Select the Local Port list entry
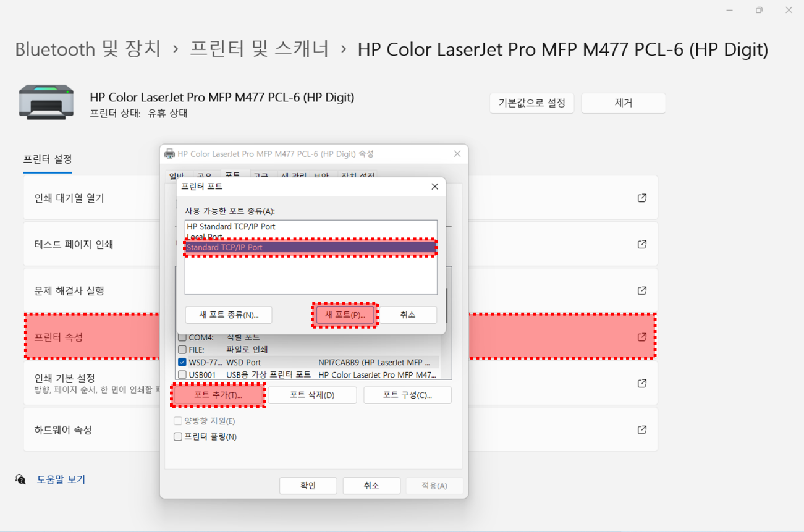Image resolution: width=804 pixels, height=532 pixels. [x=311, y=237]
